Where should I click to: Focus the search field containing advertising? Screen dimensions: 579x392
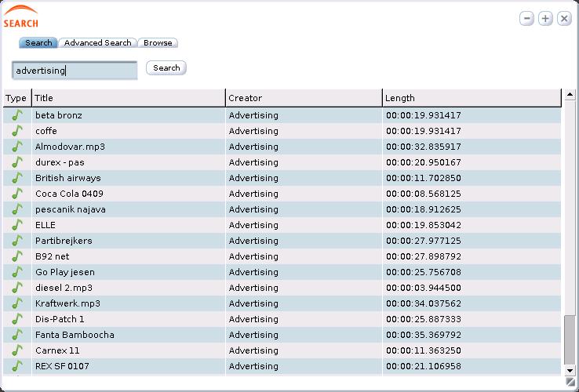(x=75, y=71)
